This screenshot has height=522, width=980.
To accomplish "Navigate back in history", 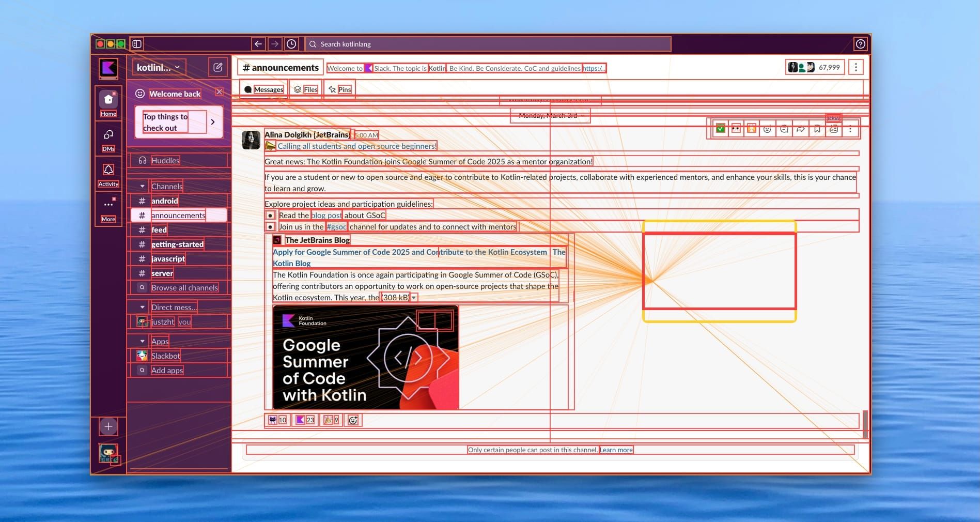I will pos(258,44).
